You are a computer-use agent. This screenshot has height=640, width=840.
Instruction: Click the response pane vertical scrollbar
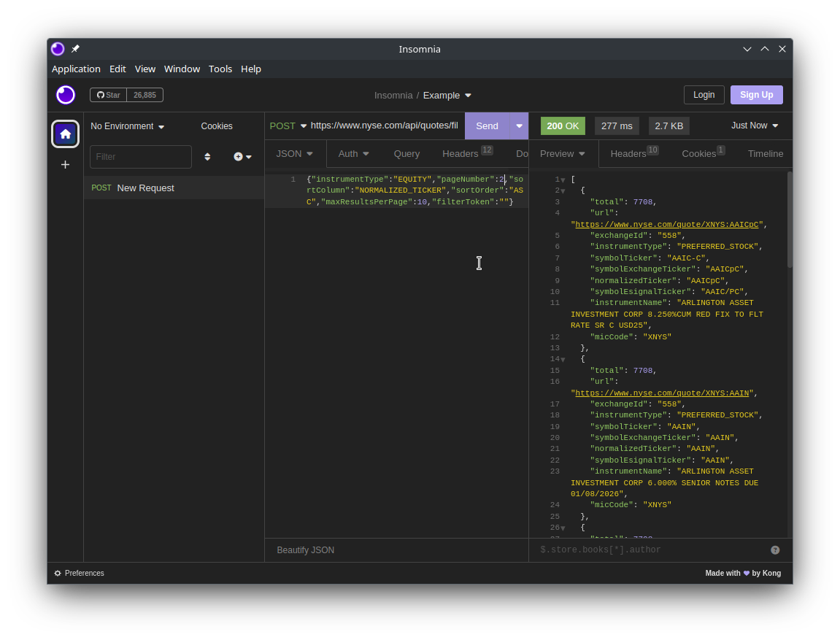[790, 219]
